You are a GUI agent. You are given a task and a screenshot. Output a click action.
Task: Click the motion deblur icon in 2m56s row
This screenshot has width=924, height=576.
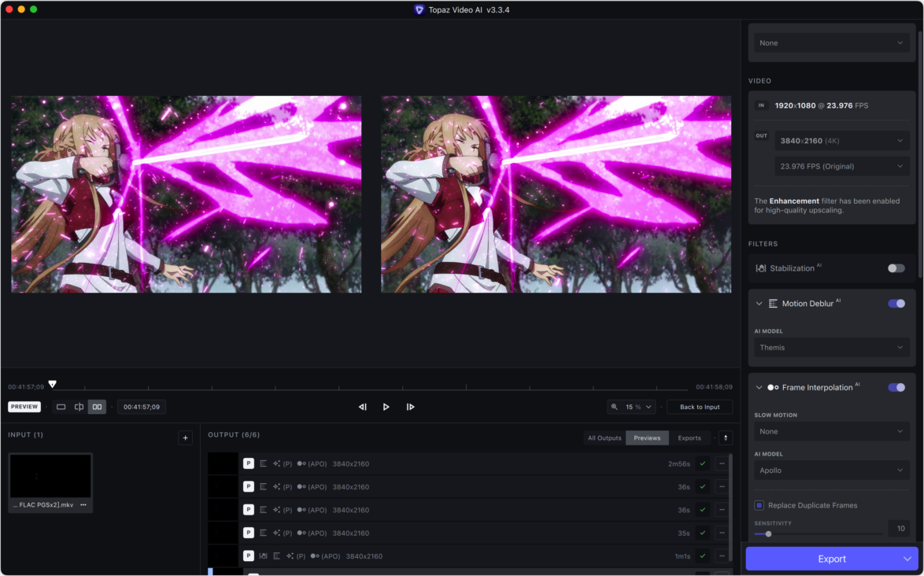point(264,464)
